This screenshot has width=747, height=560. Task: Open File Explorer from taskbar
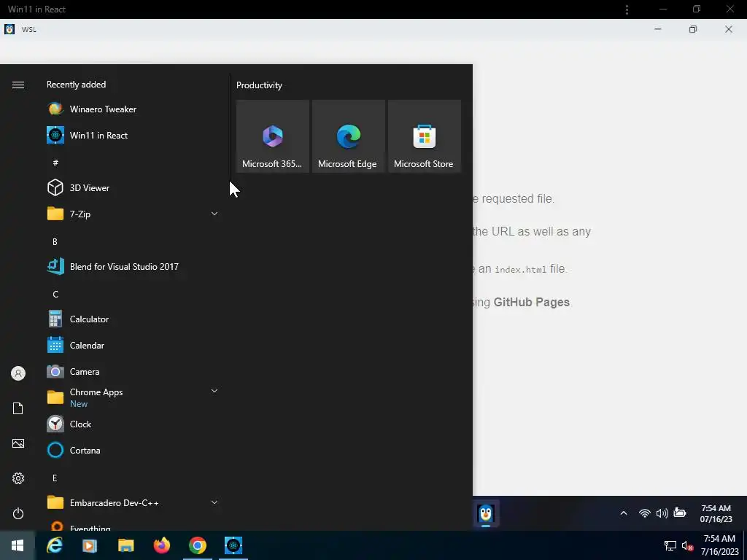pos(125,545)
